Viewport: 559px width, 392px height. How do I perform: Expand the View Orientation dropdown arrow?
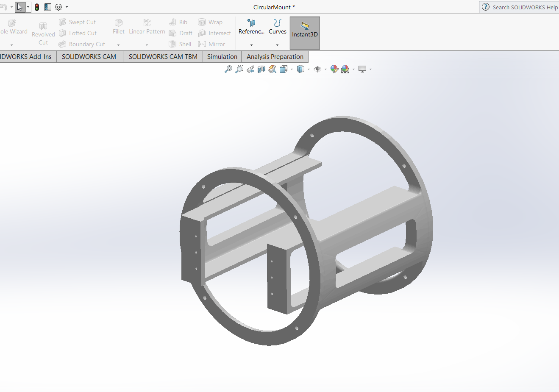pos(292,69)
